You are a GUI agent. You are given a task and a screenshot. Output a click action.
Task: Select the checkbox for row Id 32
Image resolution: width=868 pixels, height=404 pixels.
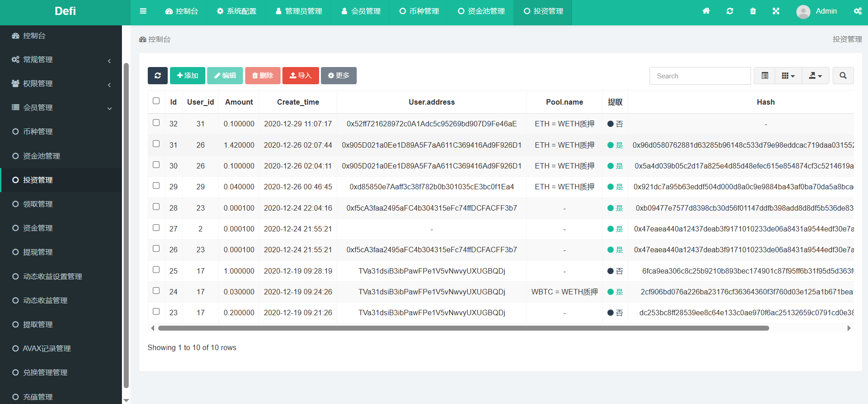[x=156, y=123]
